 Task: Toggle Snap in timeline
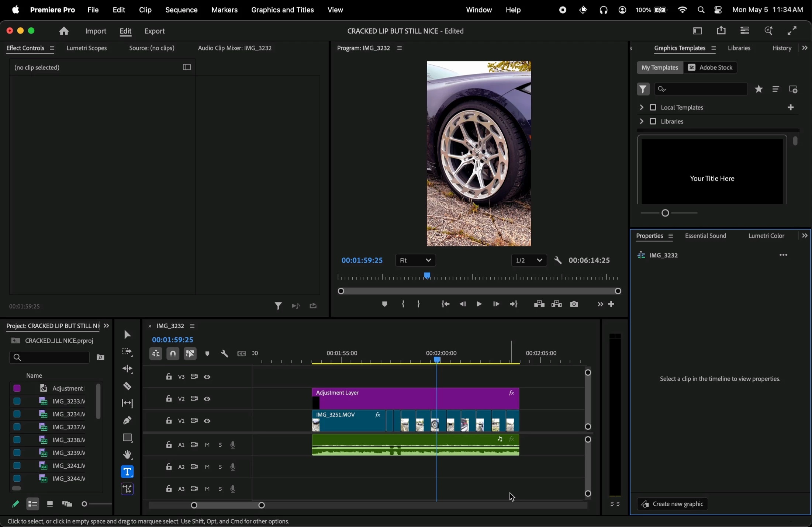tap(173, 354)
